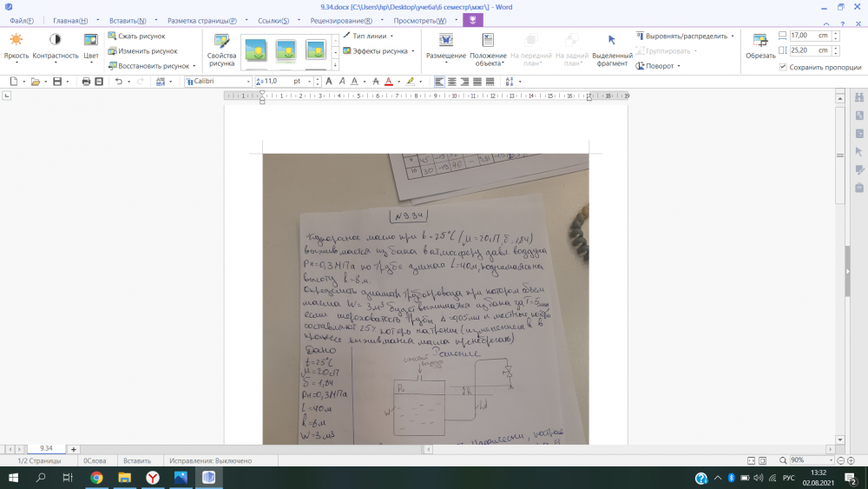Click the zoom out minus button

point(840,460)
